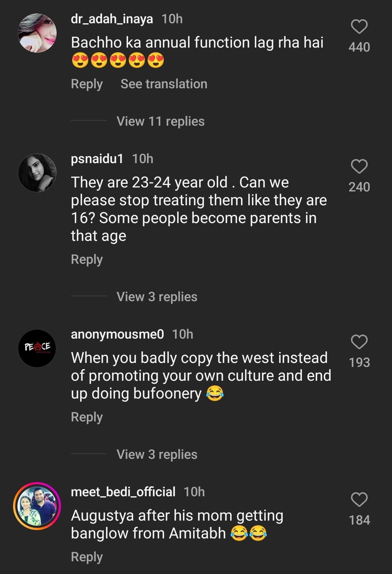Open meet_bedi_official username link

123,492
